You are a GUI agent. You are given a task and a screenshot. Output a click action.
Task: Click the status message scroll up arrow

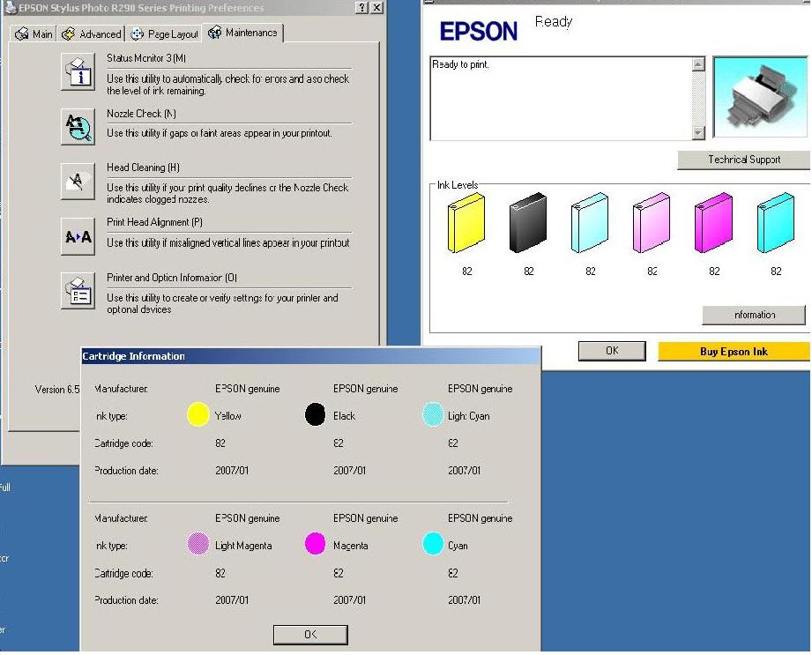[698, 64]
